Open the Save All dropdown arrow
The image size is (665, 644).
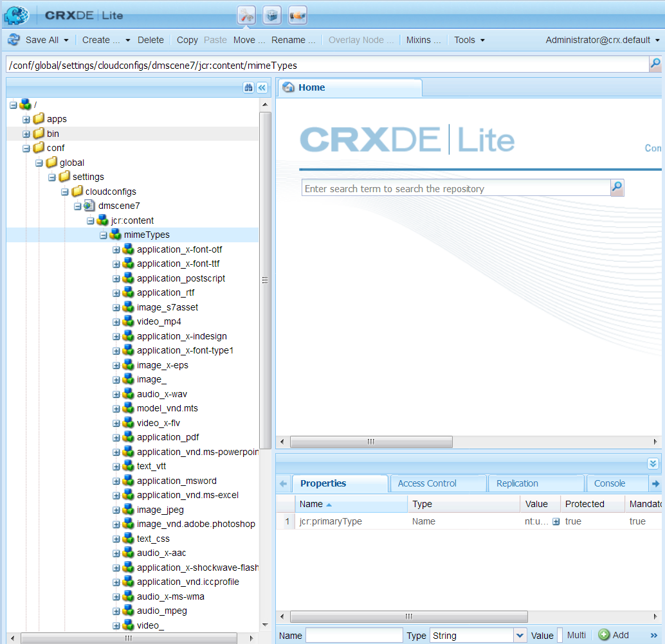pos(66,40)
